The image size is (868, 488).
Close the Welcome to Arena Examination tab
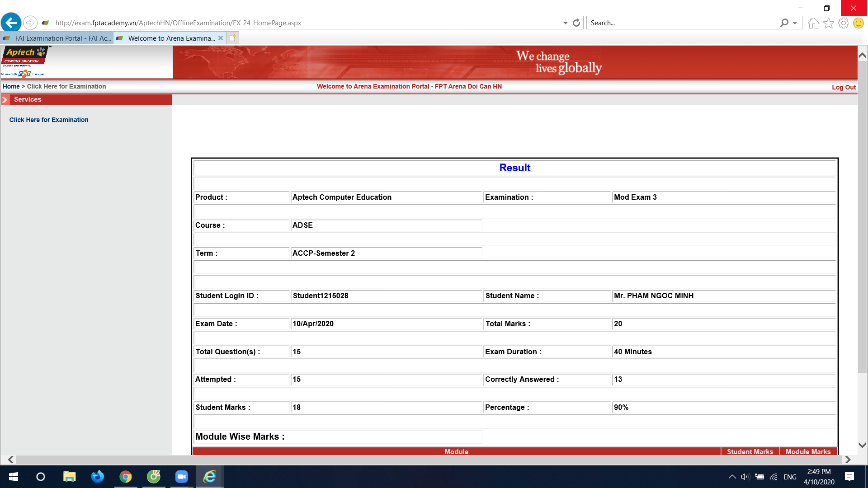[221, 38]
